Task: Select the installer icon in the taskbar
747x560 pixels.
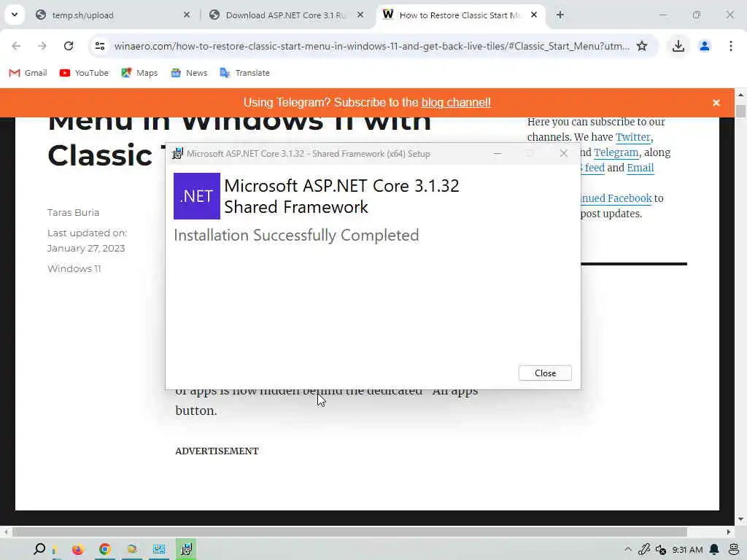Action: point(186,549)
